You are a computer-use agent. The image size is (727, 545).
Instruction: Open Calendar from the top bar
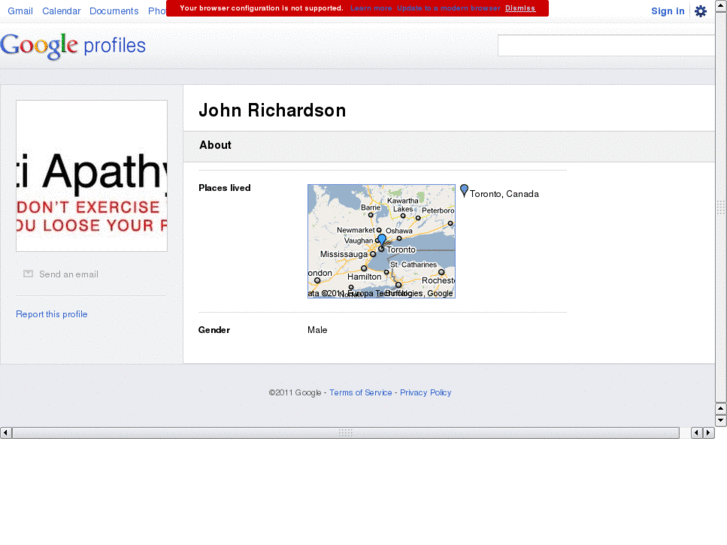pyautogui.click(x=61, y=11)
